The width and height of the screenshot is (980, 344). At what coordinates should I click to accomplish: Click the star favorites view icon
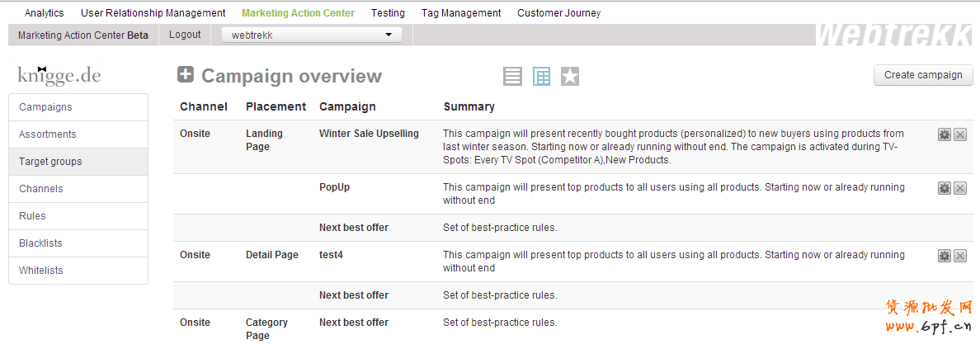[x=570, y=77]
